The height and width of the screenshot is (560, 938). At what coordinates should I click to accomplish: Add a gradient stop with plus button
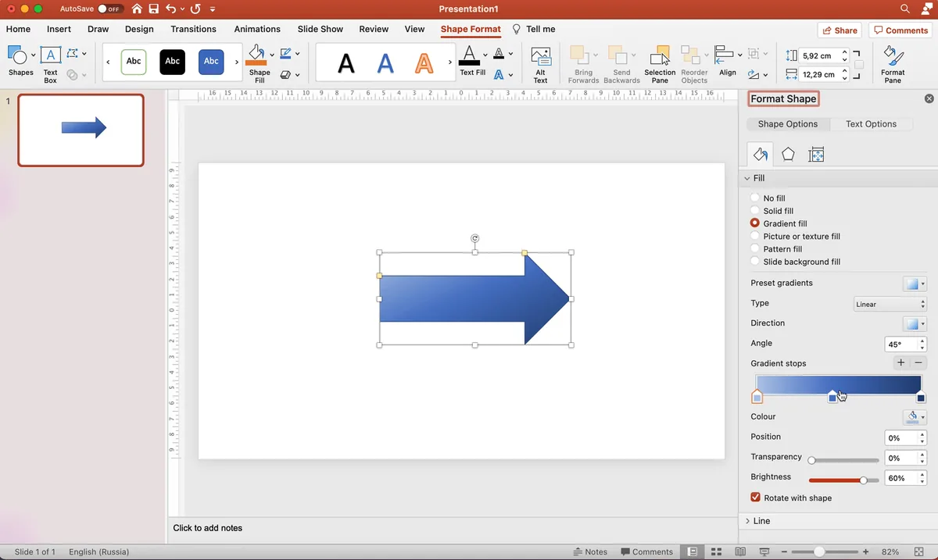(900, 363)
